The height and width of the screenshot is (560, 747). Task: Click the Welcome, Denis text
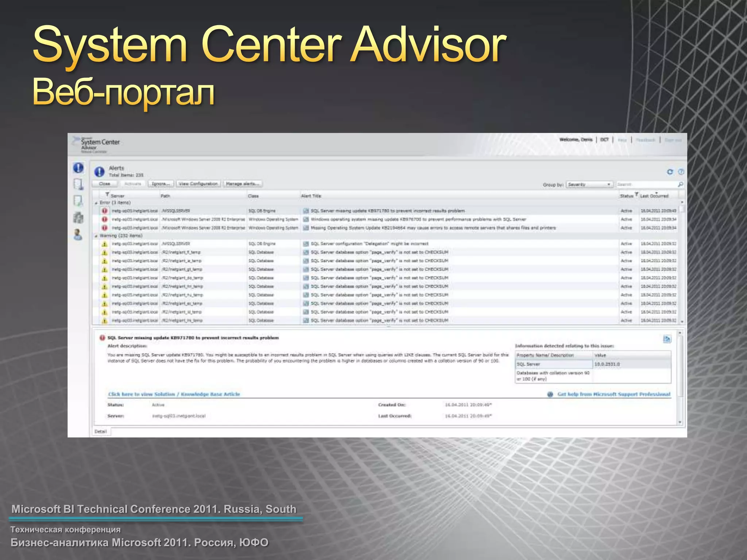tap(576, 140)
